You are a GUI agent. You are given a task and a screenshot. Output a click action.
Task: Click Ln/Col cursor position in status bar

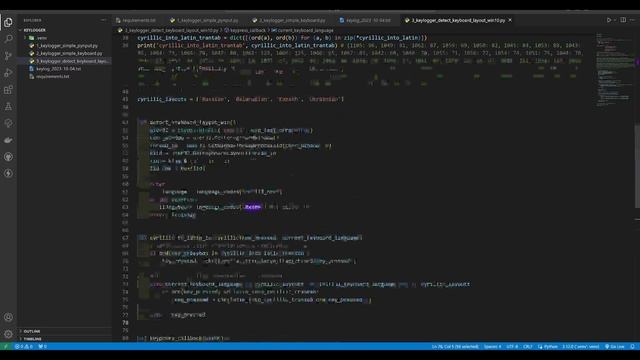(x=455, y=347)
